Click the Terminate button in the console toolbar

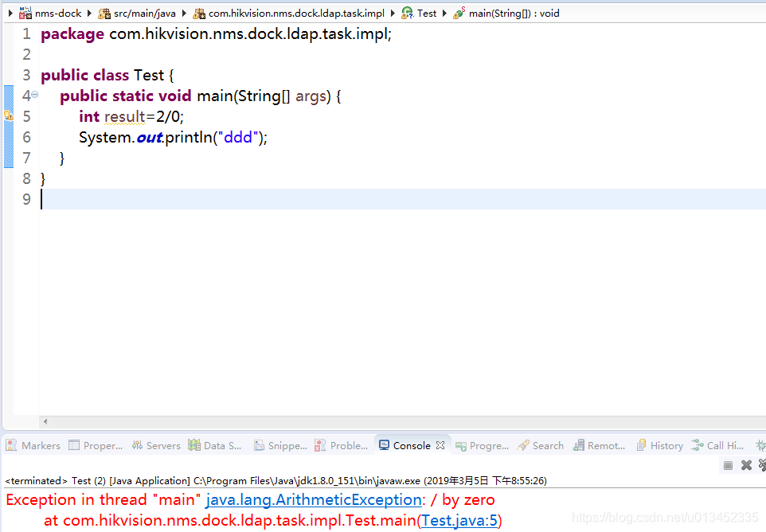click(728, 465)
